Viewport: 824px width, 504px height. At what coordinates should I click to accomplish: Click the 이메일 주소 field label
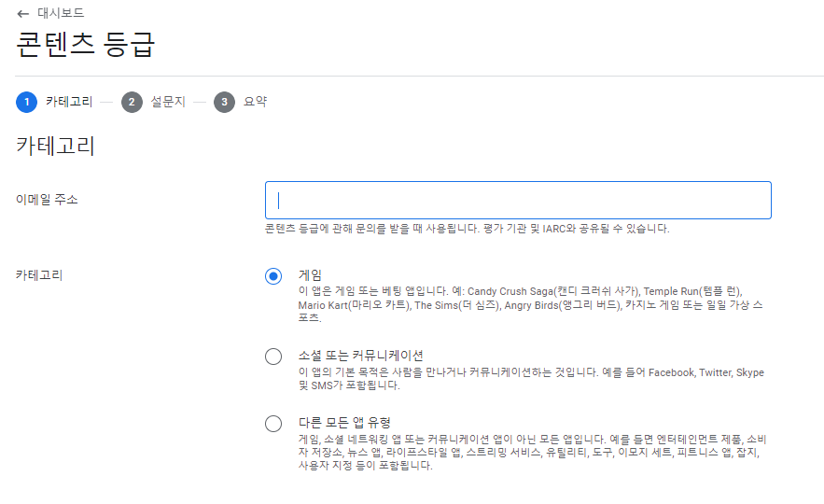pyautogui.click(x=47, y=199)
